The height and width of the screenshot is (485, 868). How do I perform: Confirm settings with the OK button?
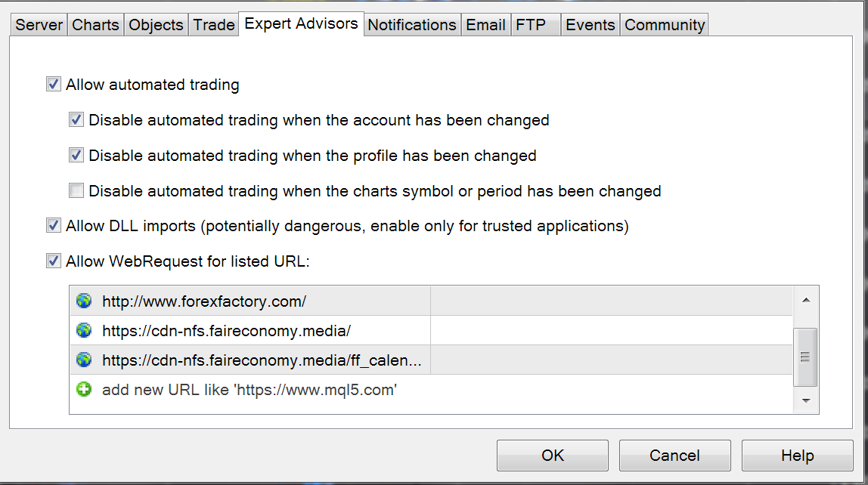[x=553, y=455]
